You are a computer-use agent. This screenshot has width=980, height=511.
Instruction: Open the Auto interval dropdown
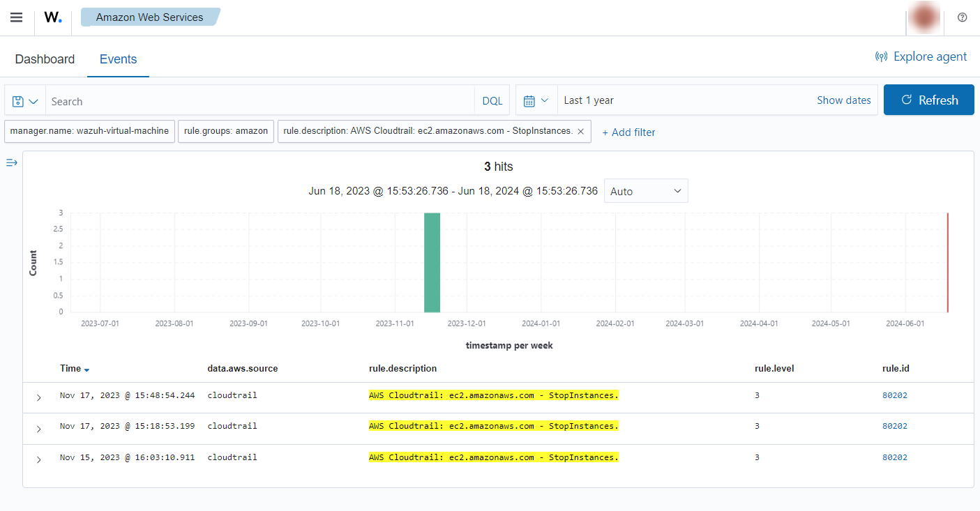(645, 191)
